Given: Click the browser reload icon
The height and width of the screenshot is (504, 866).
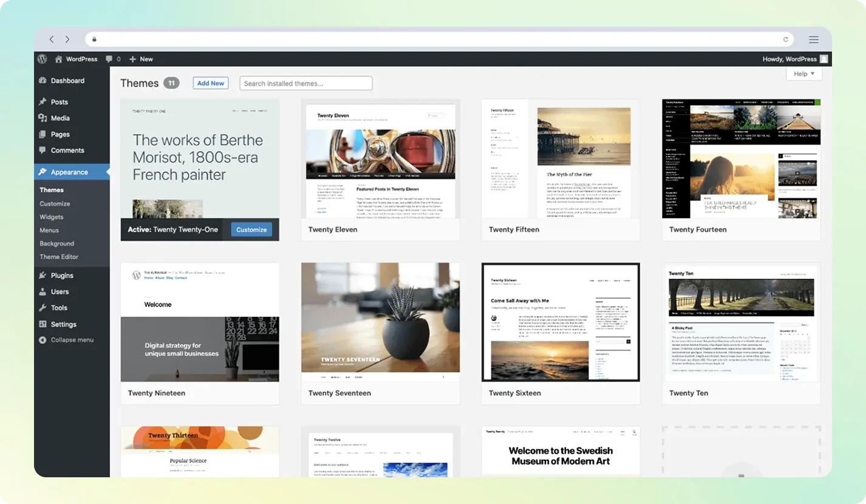Looking at the screenshot, I should coord(785,39).
